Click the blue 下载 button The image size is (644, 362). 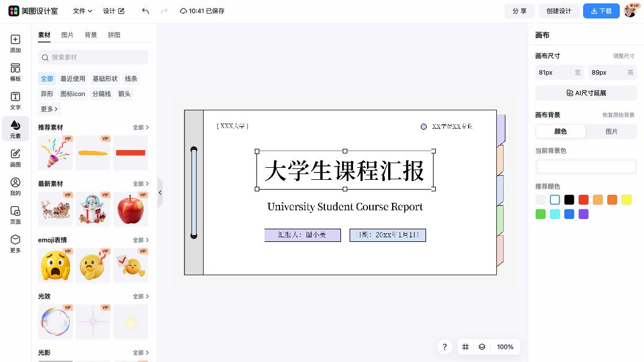point(601,11)
